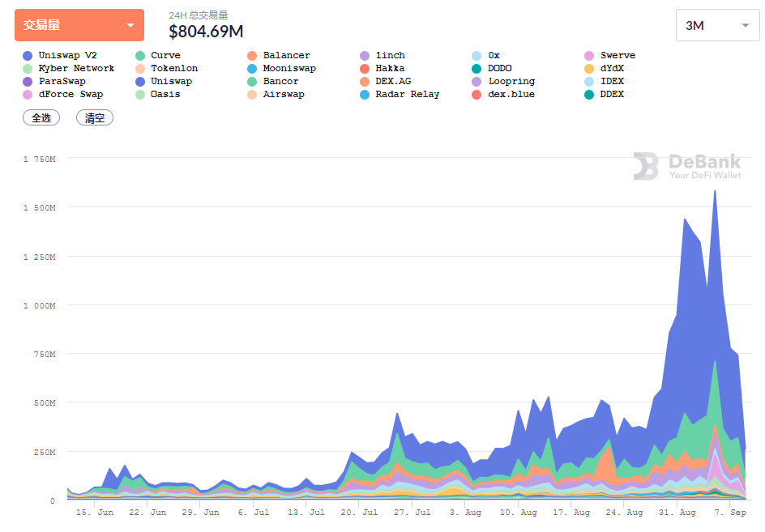
Task: Click the DeBank logo watermark
Action: [x=687, y=166]
